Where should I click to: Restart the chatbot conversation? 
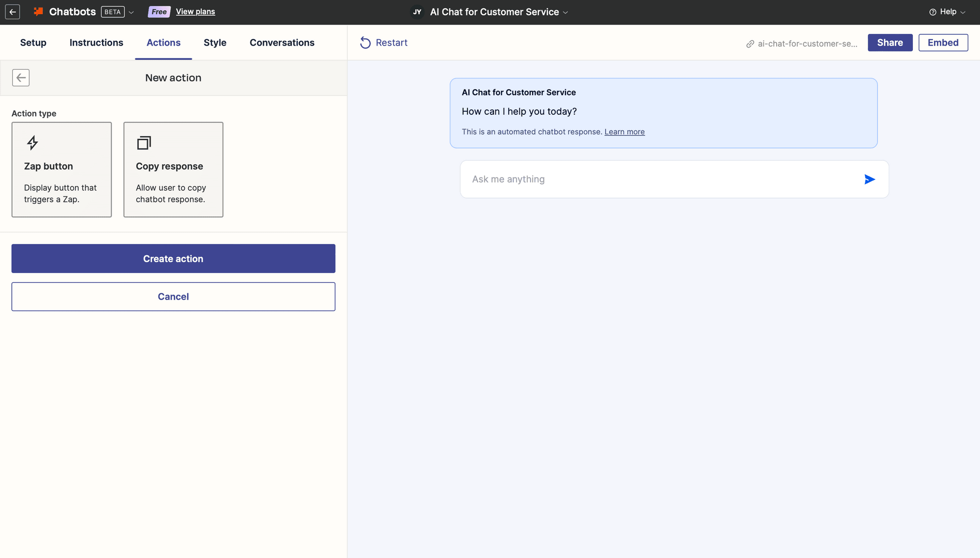384,43
